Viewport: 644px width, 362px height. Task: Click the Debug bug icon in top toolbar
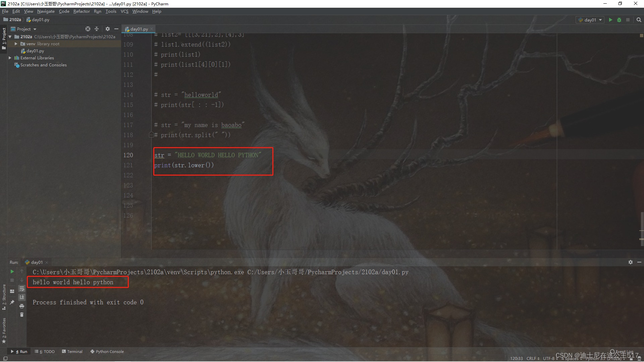pyautogui.click(x=619, y=20)
